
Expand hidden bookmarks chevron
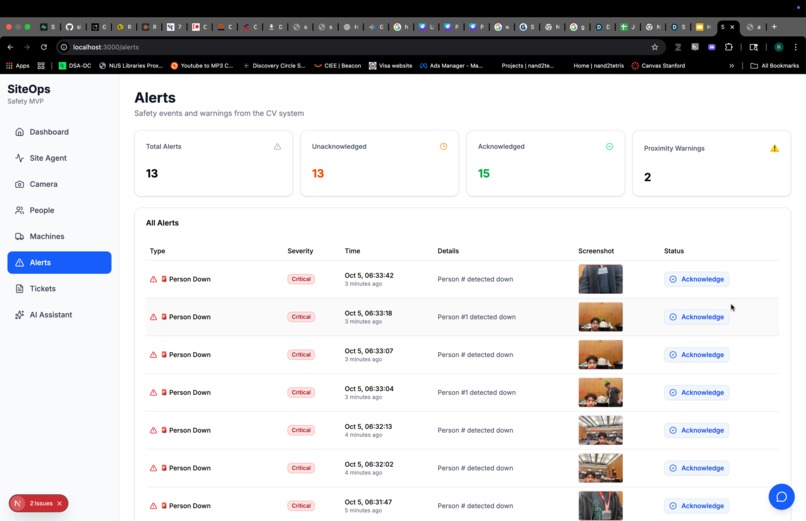731,66
